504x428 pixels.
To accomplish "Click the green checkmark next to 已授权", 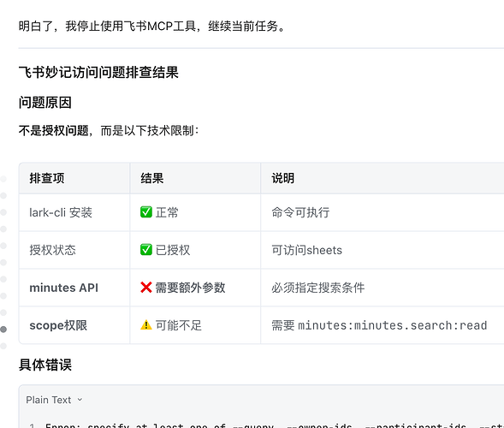I will [146, 250].
